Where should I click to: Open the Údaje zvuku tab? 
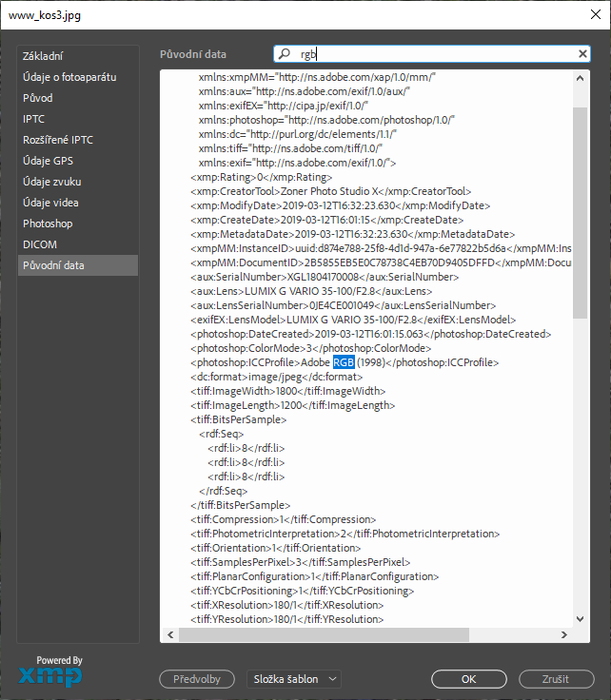tap(50, 182)
